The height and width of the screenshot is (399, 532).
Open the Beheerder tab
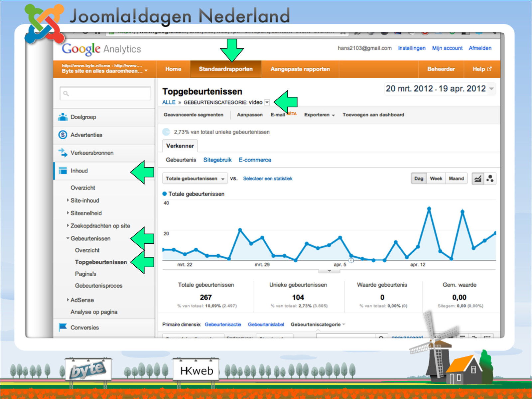(x=441, y=69)
